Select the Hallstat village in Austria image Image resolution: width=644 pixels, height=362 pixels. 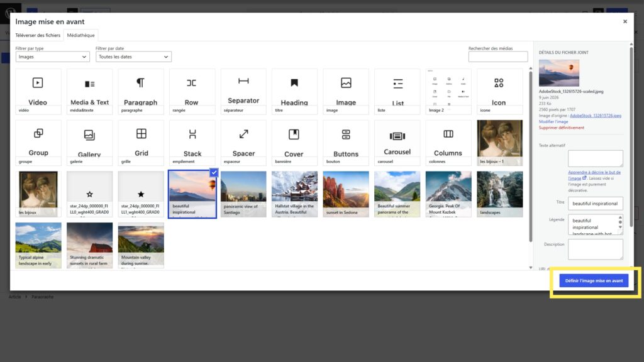click(x=294, y=194)
